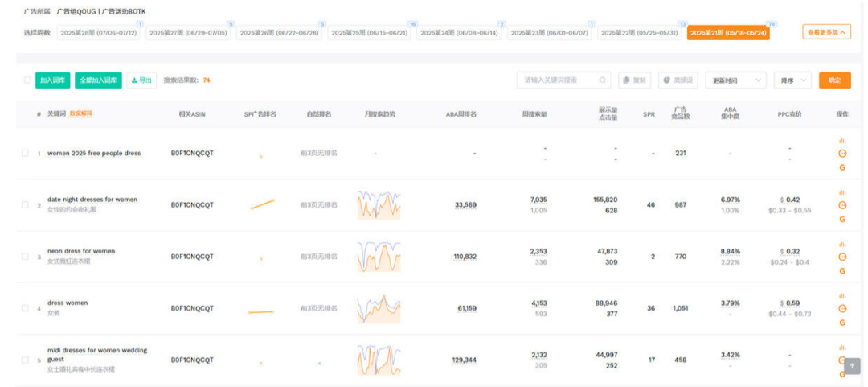Click the more (dots) icon in 'women 2025 free people dress' row
The width and height of the screenshot is (868, 387).
[842, 154]
